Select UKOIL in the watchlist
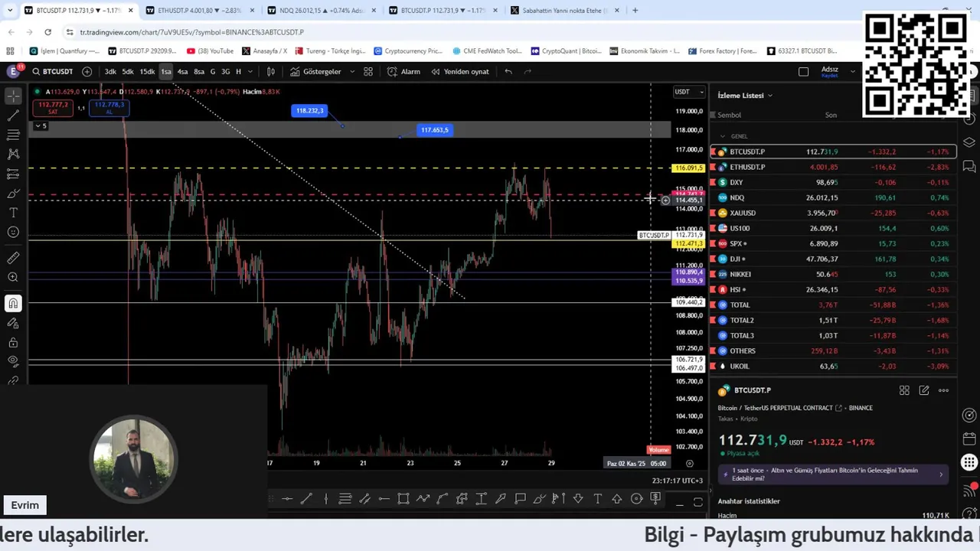 point(834,366)
